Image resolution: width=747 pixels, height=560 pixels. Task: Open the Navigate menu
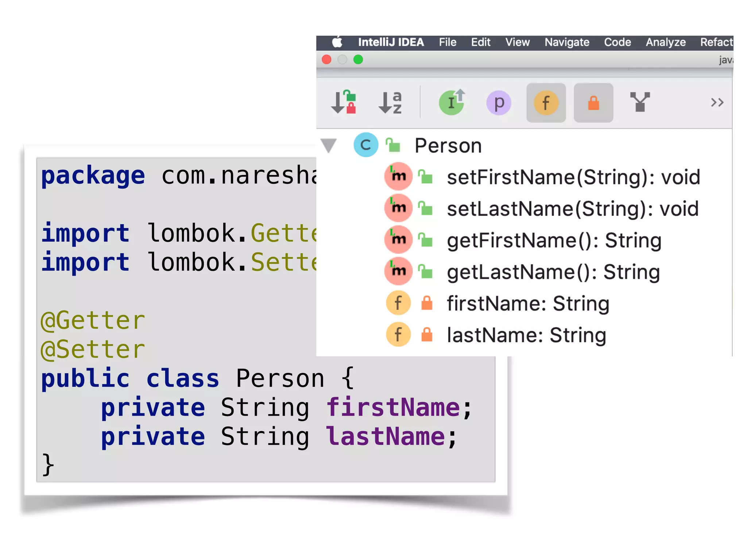567,42
